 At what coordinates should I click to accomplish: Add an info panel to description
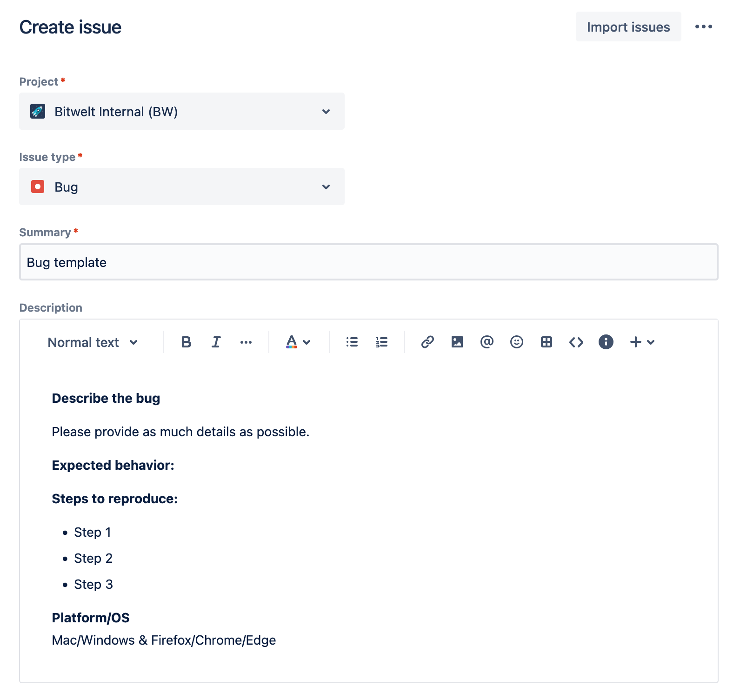coord(606,342)
